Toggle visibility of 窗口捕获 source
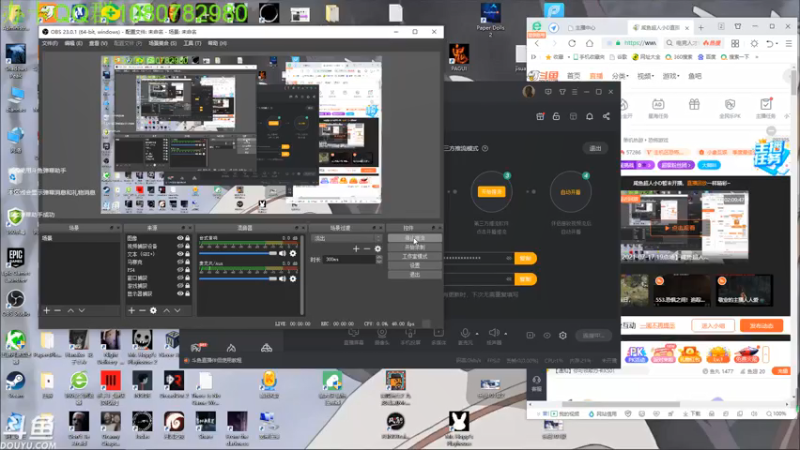The image size is (800, 450). click(x=180, y=278)
